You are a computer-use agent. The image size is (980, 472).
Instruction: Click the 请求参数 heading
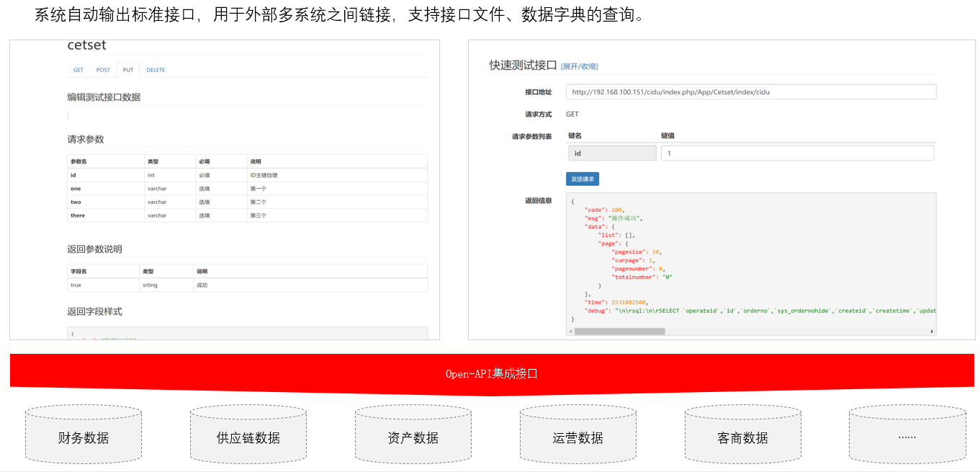pyautogui.click(x=86, y=139)
